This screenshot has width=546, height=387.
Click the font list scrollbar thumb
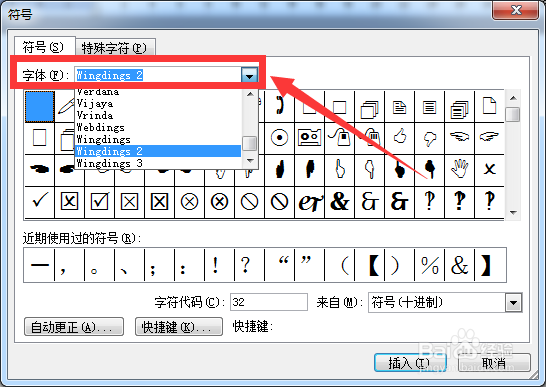(x=250, y=143)
